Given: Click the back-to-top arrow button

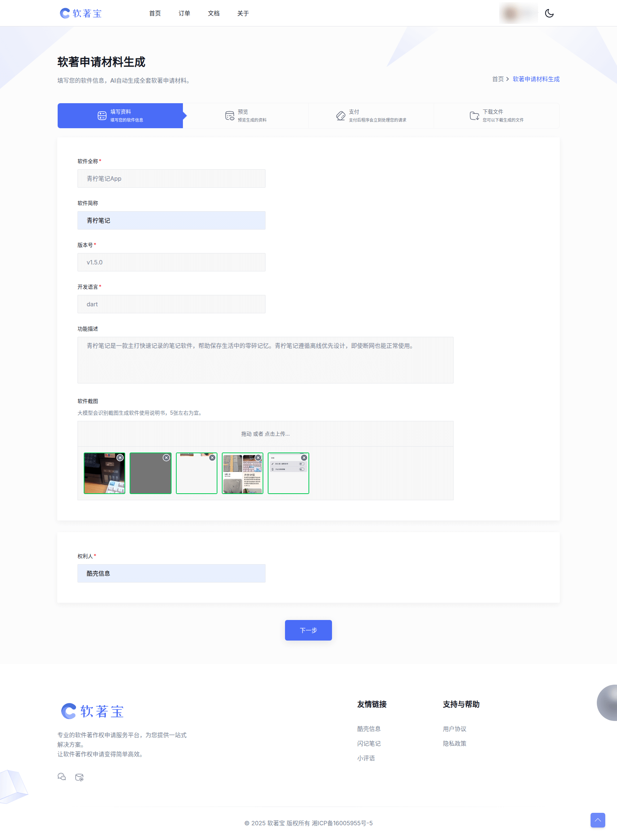Looking at the screenshot, I should pyautogui.click(x=598, y=820).
